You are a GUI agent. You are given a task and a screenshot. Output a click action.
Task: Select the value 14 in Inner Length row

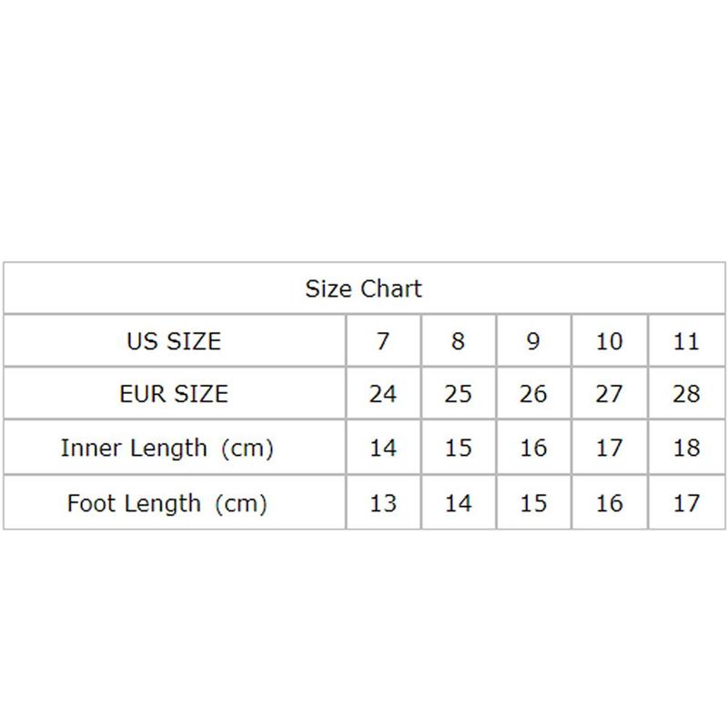[383, 448]
